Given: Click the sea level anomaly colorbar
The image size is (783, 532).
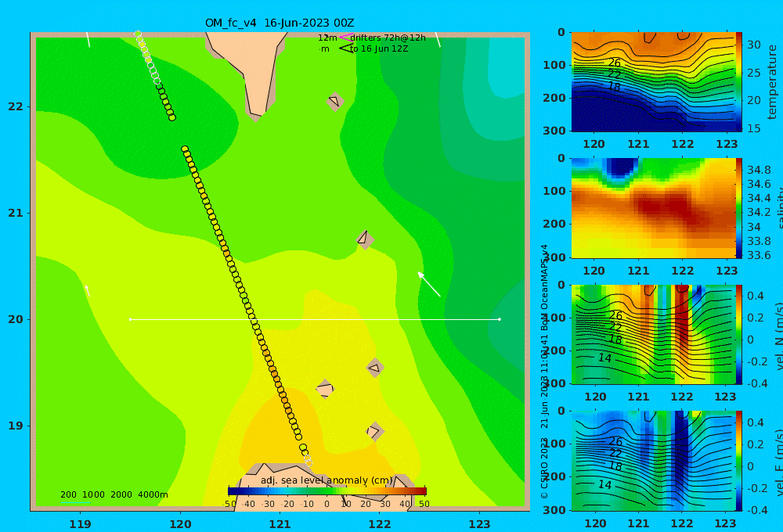Looking at the screenshot, I should (x=327, y=491).
